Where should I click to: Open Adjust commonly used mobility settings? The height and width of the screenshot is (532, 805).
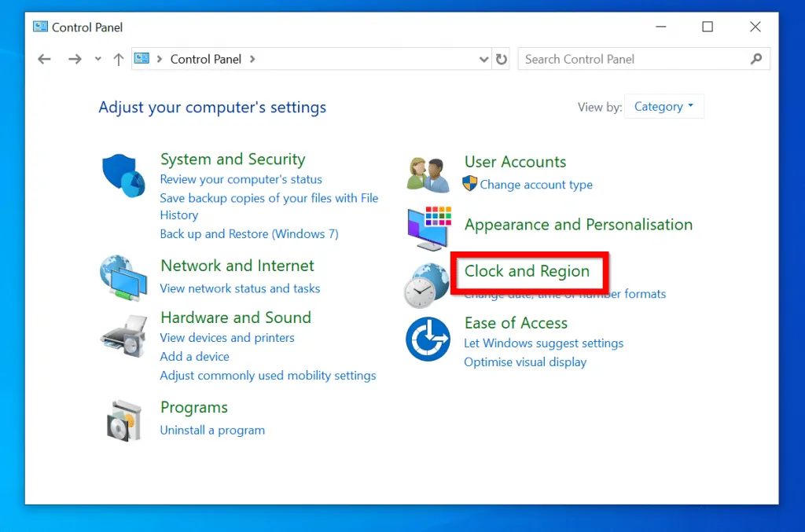tap(268, 376)
